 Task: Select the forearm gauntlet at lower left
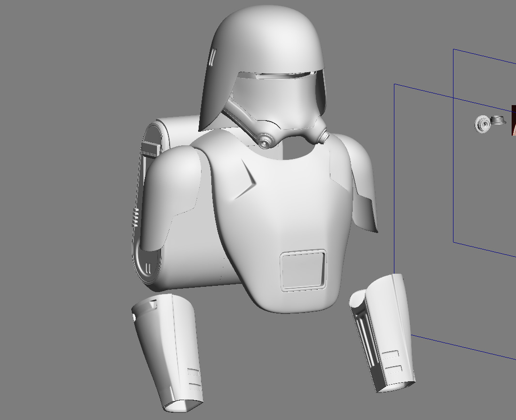(167, 352)
